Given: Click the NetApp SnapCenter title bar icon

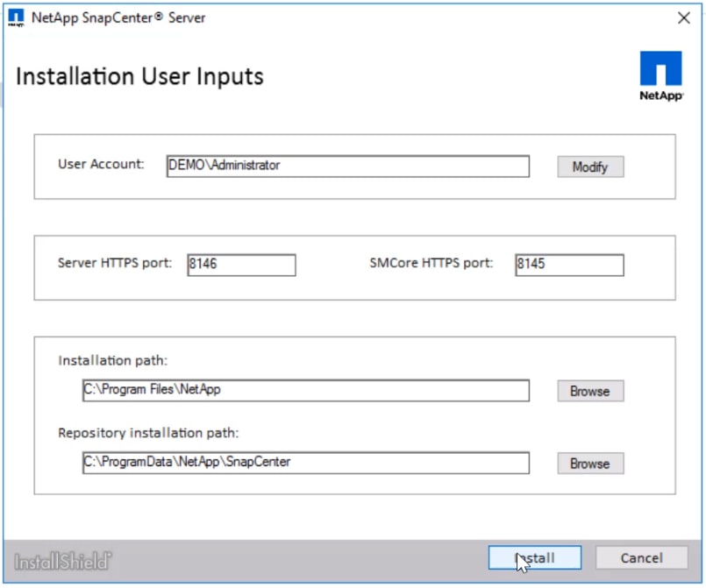Looking at the screenshot, I should coord(17,18).
